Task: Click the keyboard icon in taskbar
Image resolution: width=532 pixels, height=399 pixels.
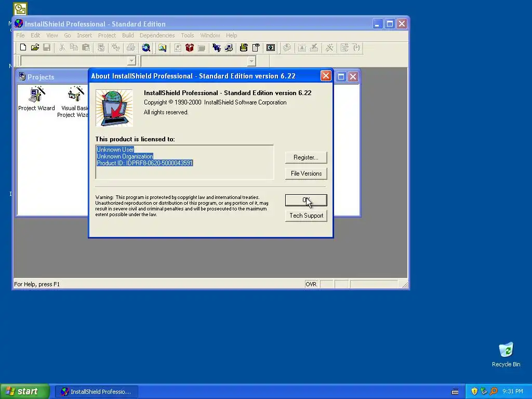Action: 455,392
